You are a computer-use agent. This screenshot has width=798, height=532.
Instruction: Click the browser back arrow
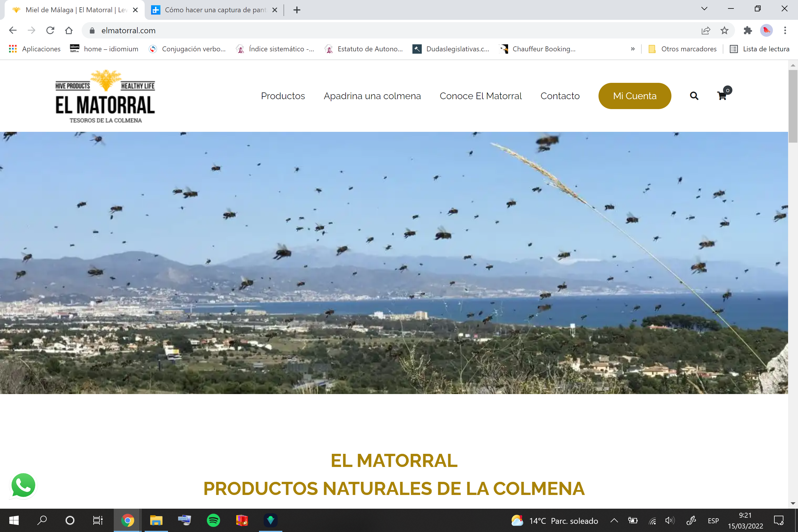(13, 31)
